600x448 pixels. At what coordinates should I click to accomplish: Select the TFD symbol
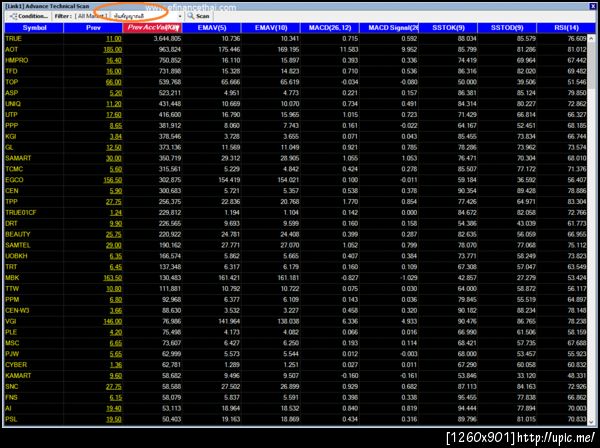[x=11, y=71]
